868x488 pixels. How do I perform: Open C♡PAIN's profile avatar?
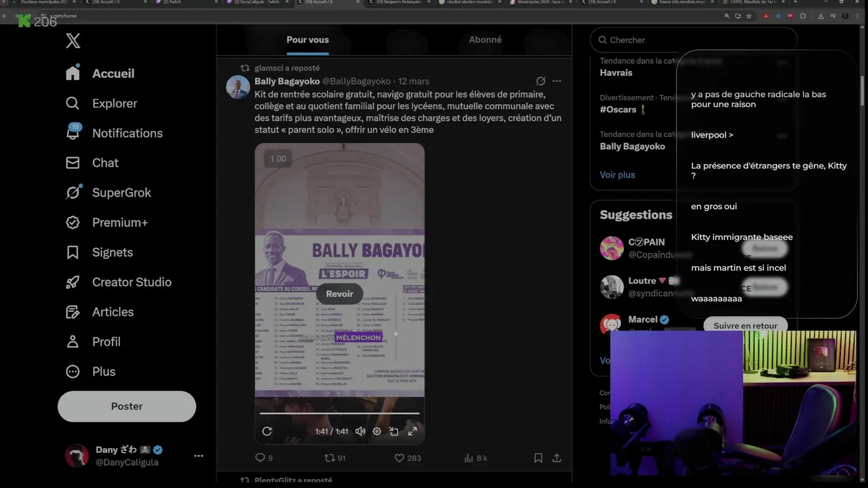[x=612, y=248]
